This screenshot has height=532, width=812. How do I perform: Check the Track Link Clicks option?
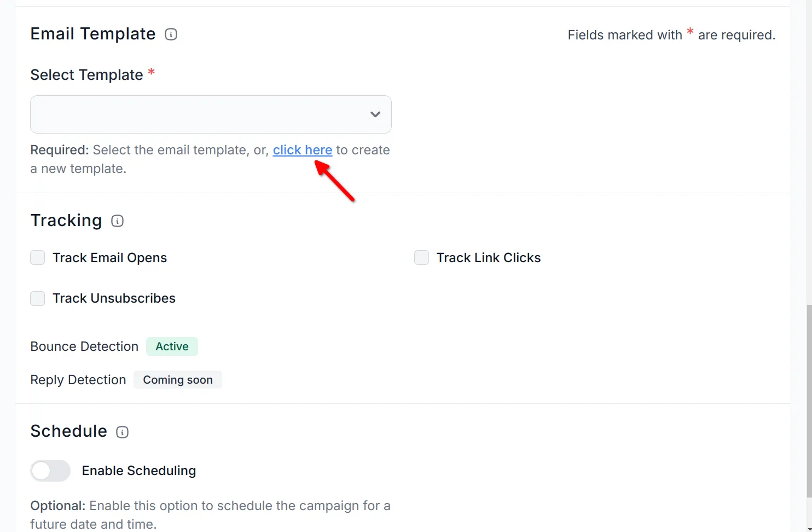point(421,257)
